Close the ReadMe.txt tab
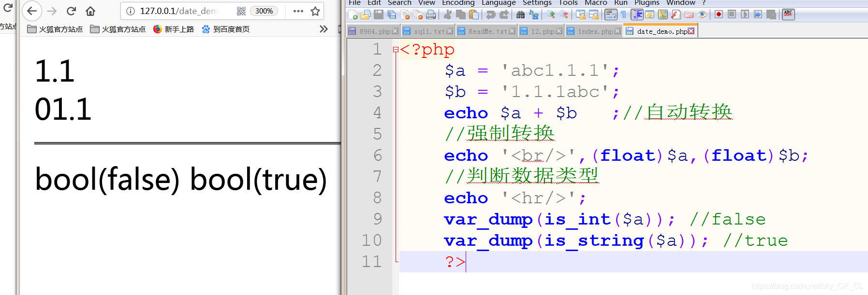 coord(512,31)
